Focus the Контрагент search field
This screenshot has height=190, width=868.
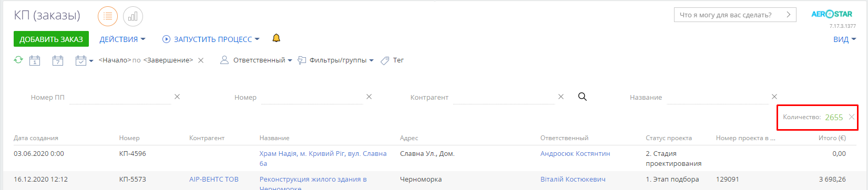coord(504,97)
